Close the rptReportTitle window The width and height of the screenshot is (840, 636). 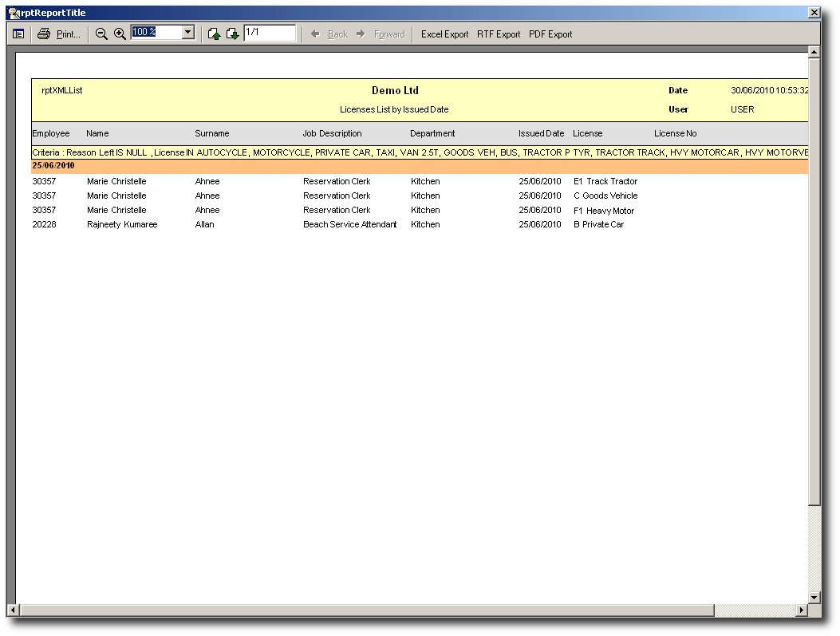(814, 13)
